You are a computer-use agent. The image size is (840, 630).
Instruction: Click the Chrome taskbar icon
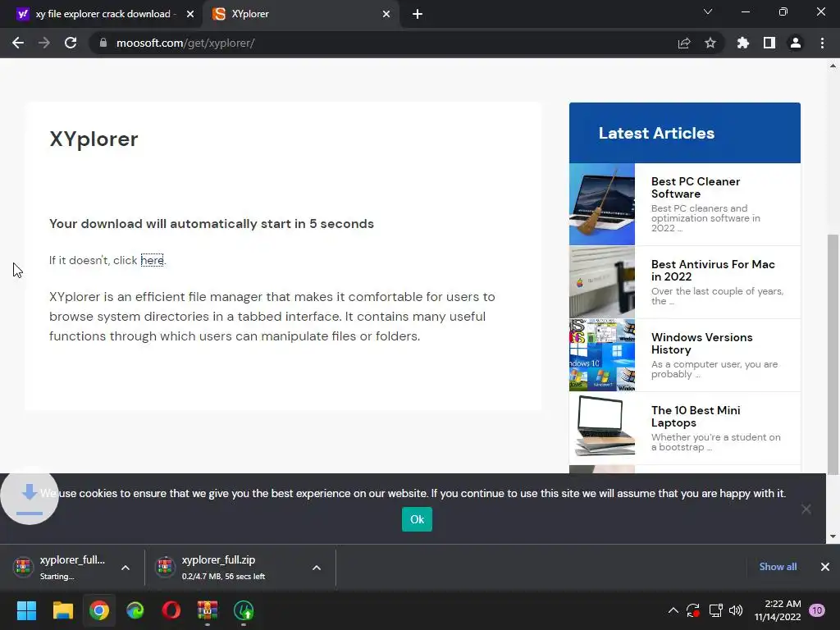coord(99,610)
